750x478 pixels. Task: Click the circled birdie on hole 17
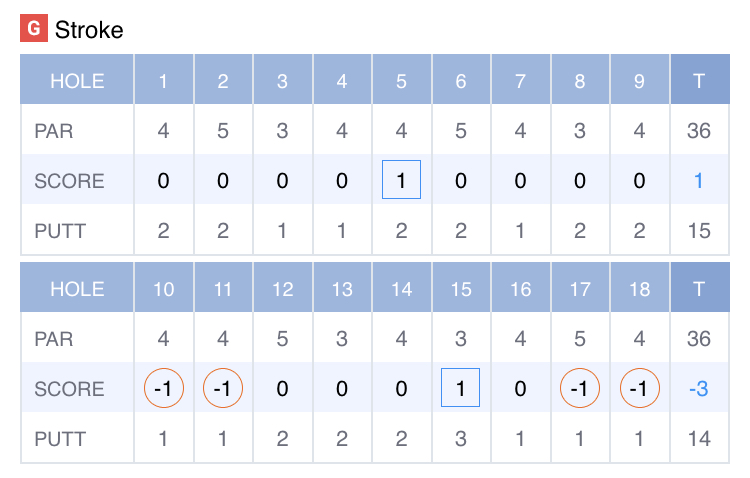click(580, 388)
